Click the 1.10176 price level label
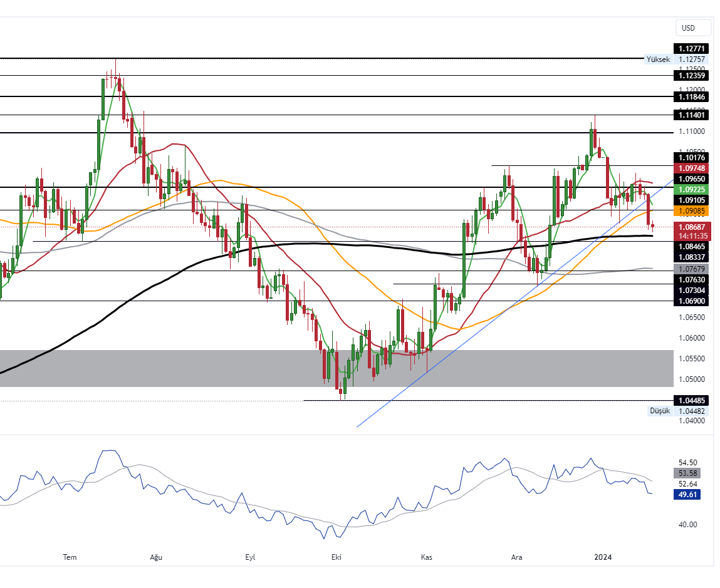 coord(691,157)
